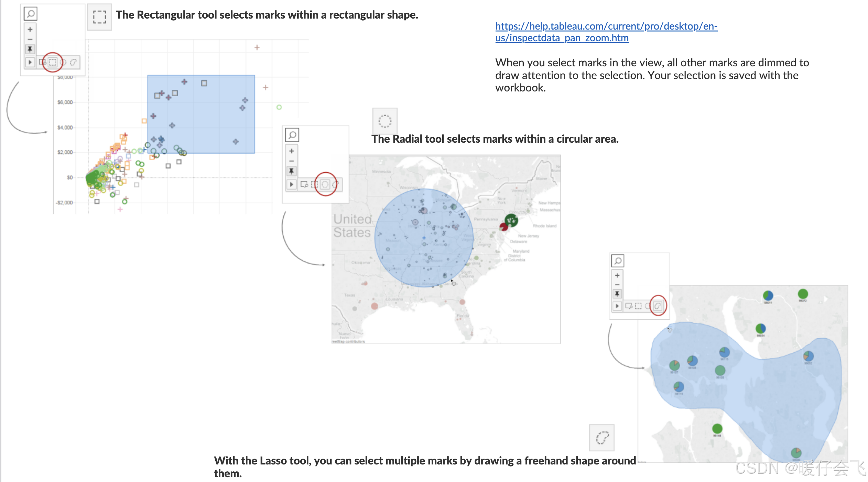Toggle the pin button on US map toolbar
Screen dimensions: 868x482
(292, 171)
